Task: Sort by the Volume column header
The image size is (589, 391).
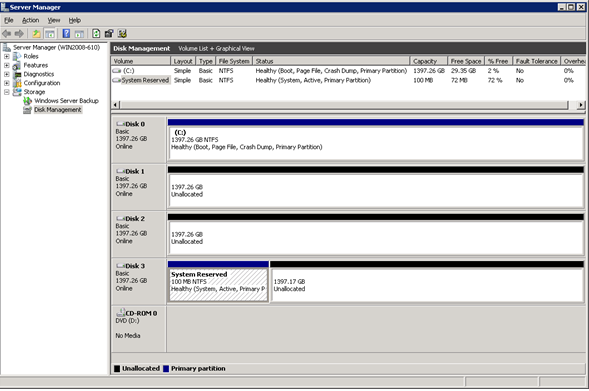Action: [x=140, y=61]
